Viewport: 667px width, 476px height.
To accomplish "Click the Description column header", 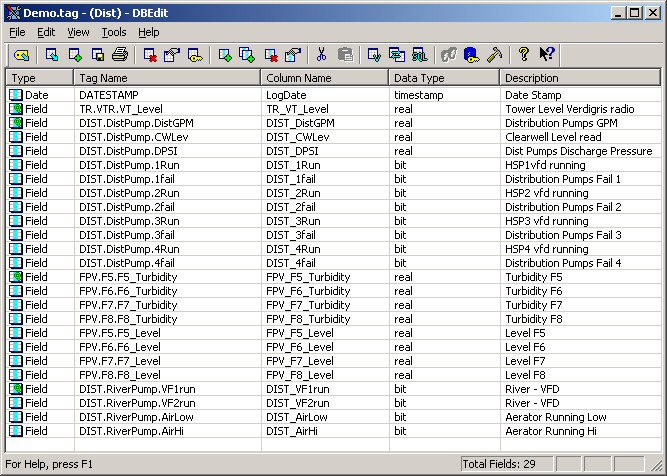I will tap(580, 78).
